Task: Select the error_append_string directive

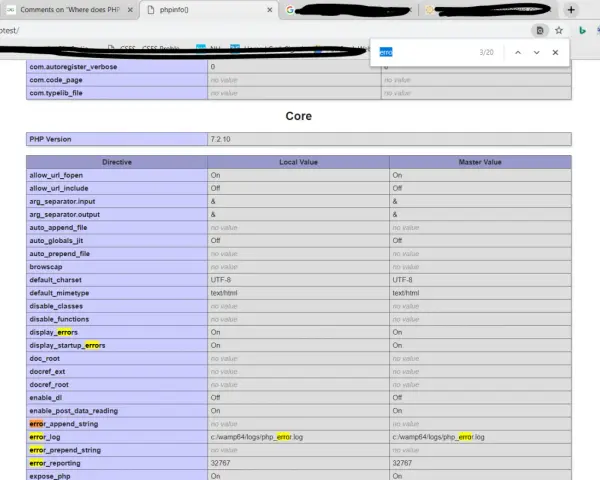Action: pyautogui.click(x=64, y=424)
